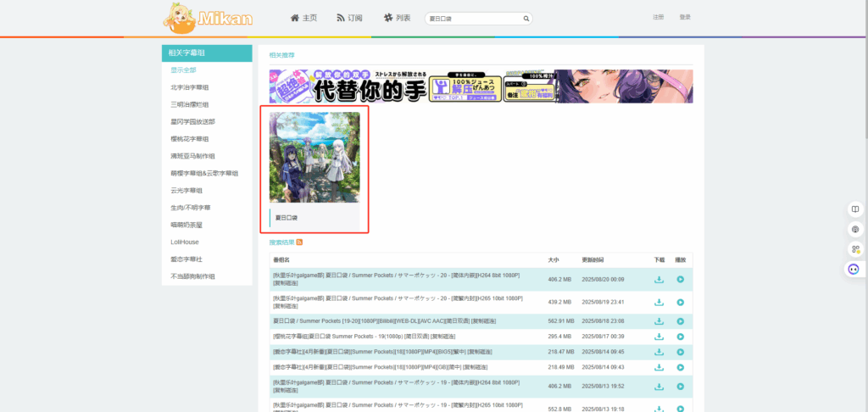Screen dimensions: 868x412
Task: Download the 2025/08/17 00:39 torrent
Action: pos(659,337)
